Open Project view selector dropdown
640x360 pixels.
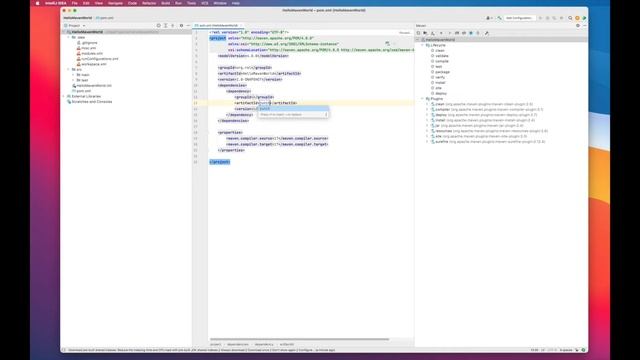tap(75, 26)
